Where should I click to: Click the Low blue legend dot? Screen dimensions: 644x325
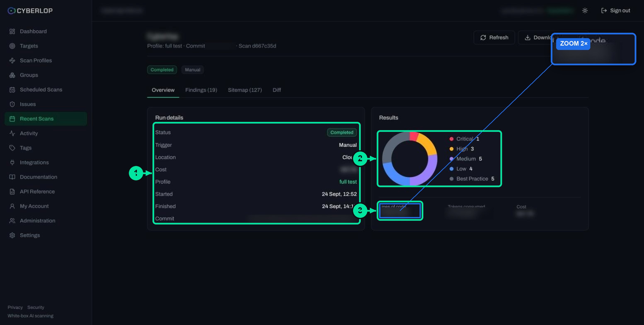pyautogui.click(x=451, y=169)
